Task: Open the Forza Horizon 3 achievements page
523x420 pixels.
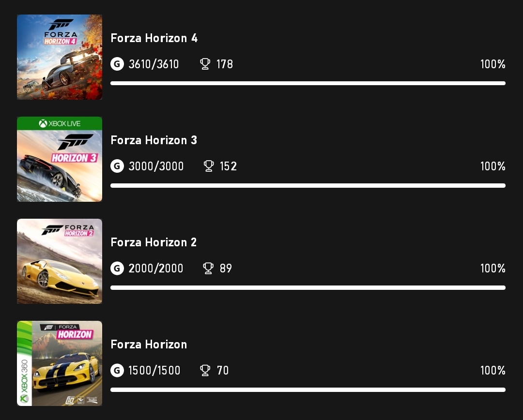Action: 154,140
